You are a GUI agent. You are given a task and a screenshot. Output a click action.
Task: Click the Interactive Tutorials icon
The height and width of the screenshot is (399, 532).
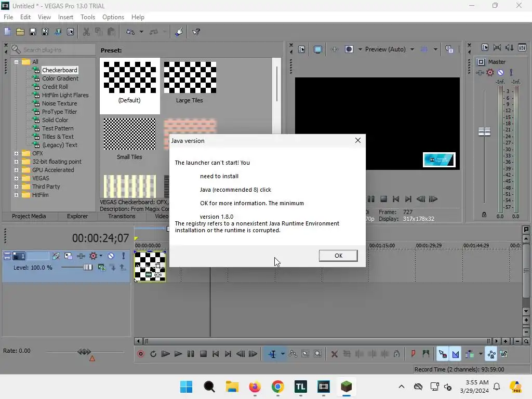pos(179,32)
